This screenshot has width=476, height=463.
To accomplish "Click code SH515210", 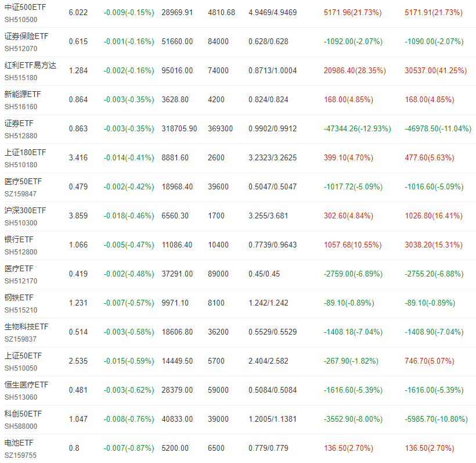I will tap(21, 310).
